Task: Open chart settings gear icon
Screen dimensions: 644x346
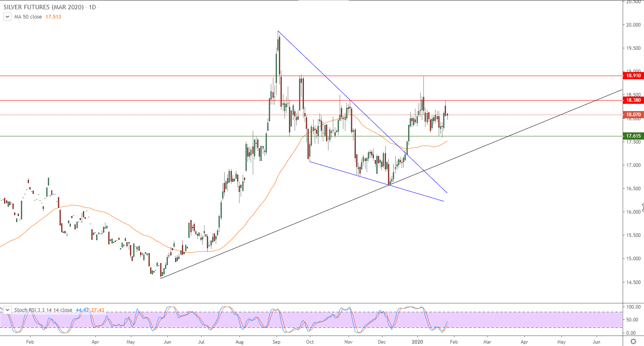Action: click(633, 342)
